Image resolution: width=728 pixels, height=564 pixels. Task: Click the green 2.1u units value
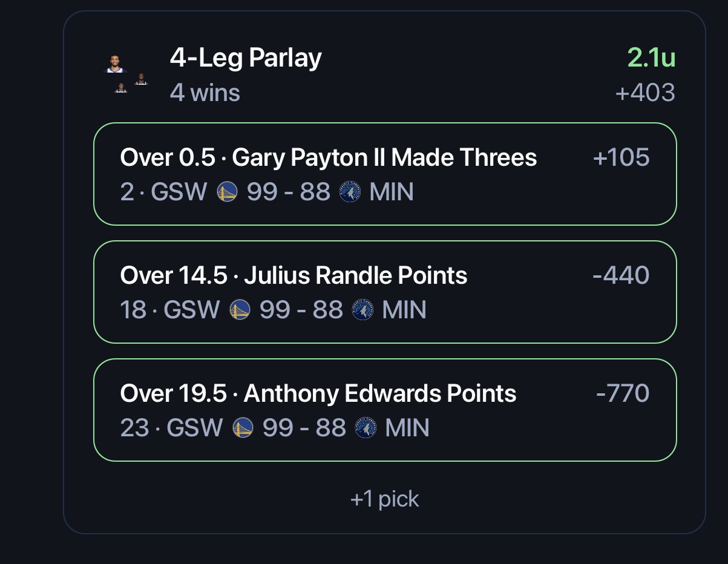pyautogui.click(x=651, y=58)
